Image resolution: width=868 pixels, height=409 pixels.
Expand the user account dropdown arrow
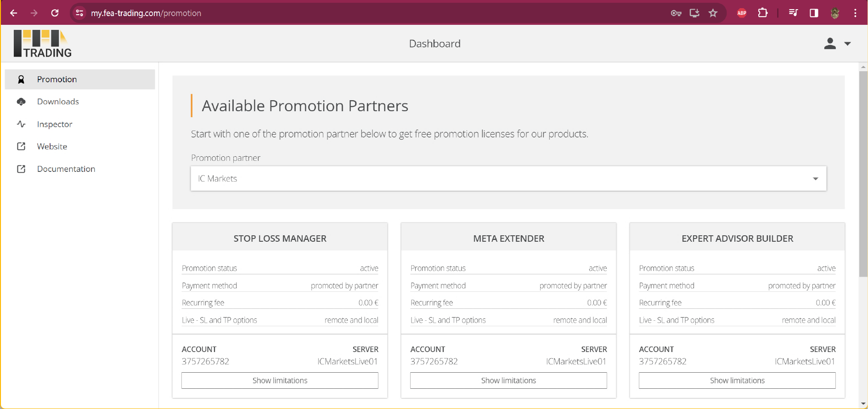point(847,44)
